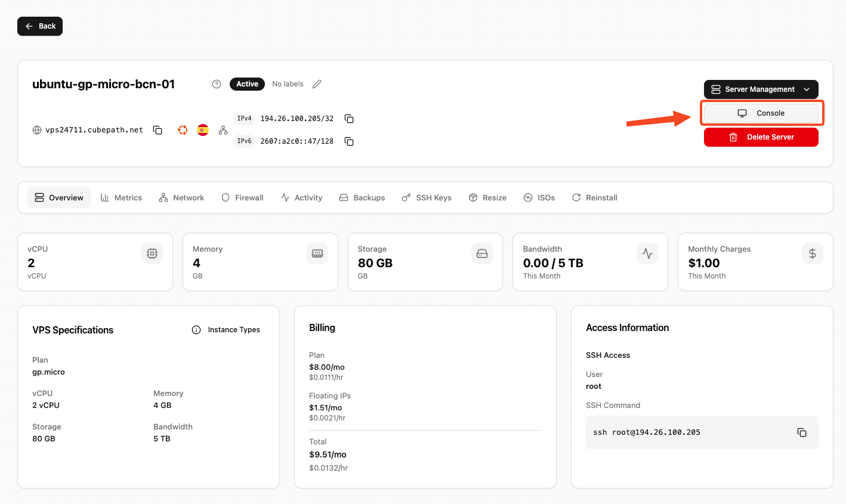
Task: Switch to the Backups tab
Action: tap(362, 197)
